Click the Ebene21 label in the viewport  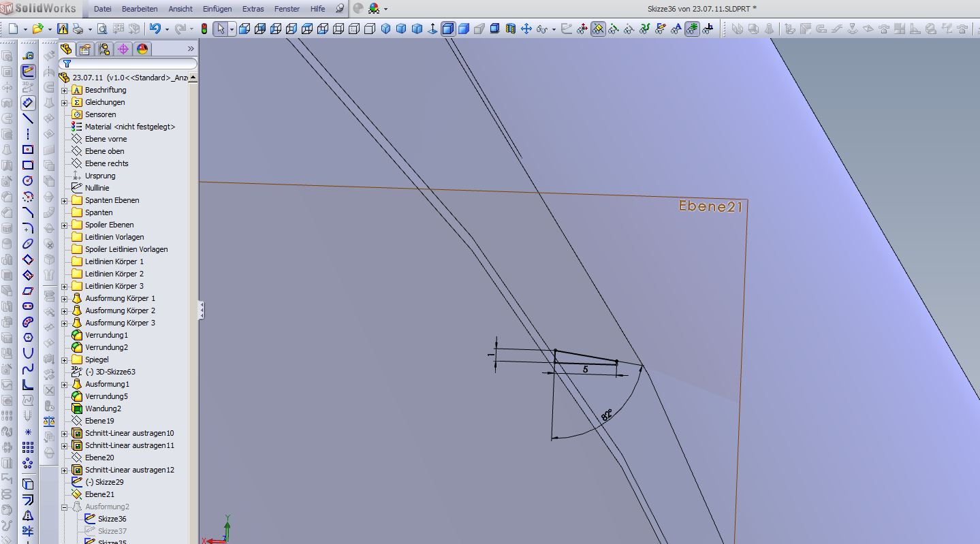click(x=710, y=206)
